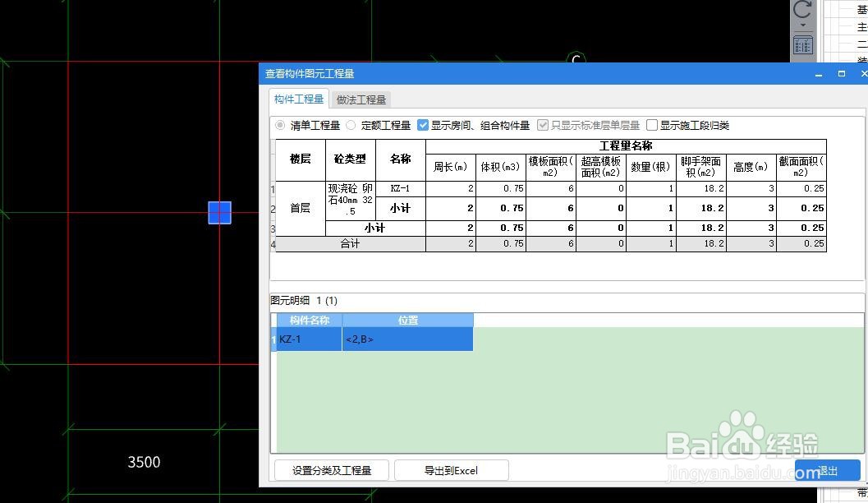This screenshot has height=503, width=868.
Task: Click the <2,B> position cell
Action: [361, 339]
